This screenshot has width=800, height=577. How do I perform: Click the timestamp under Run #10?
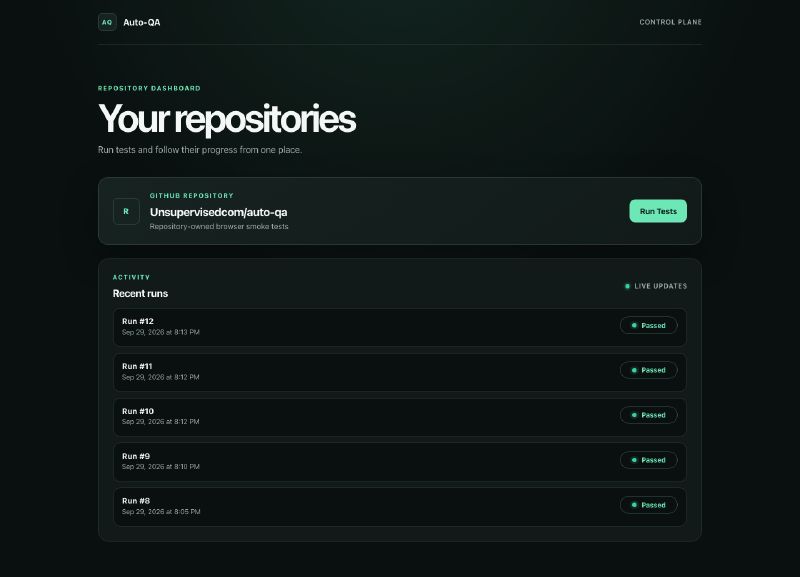(x=161, y=422)
